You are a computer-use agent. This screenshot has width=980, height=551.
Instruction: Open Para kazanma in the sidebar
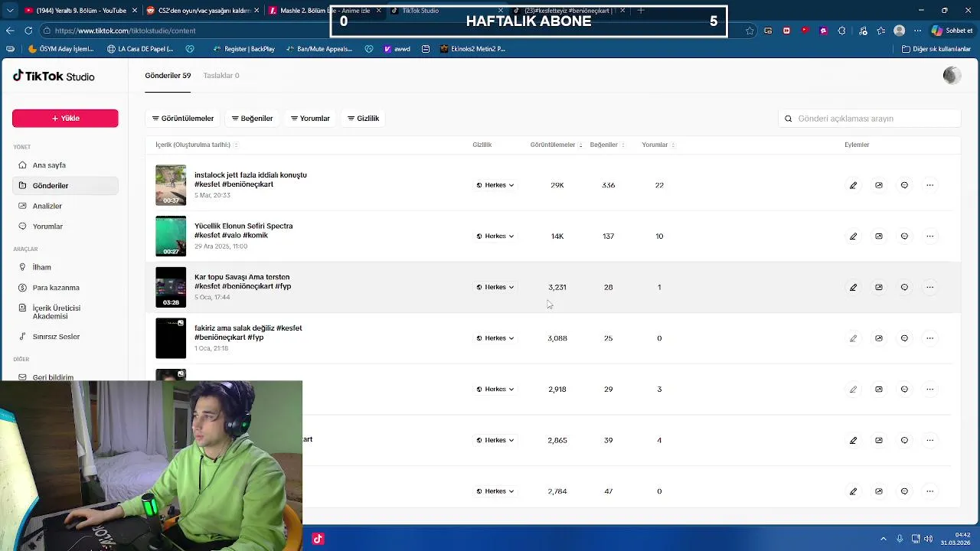coord(65,288)
